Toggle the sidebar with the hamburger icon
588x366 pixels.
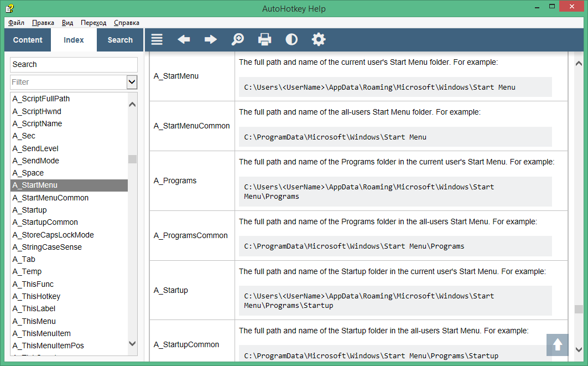tap(157, 39)
